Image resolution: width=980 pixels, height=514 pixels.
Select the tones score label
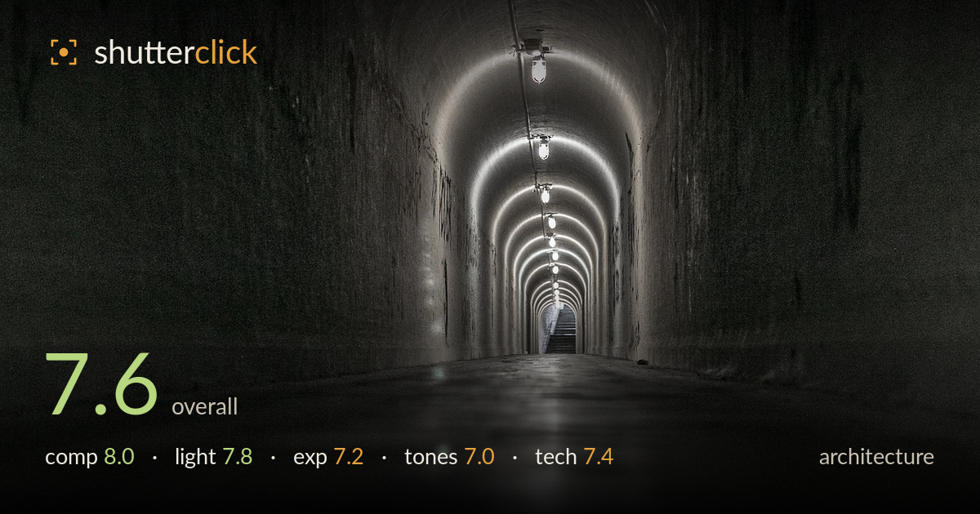(x=430, y=457)
